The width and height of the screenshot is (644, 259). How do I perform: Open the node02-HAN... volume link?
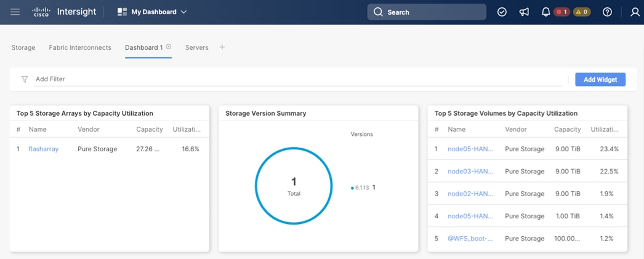click(x=470, y=194)
